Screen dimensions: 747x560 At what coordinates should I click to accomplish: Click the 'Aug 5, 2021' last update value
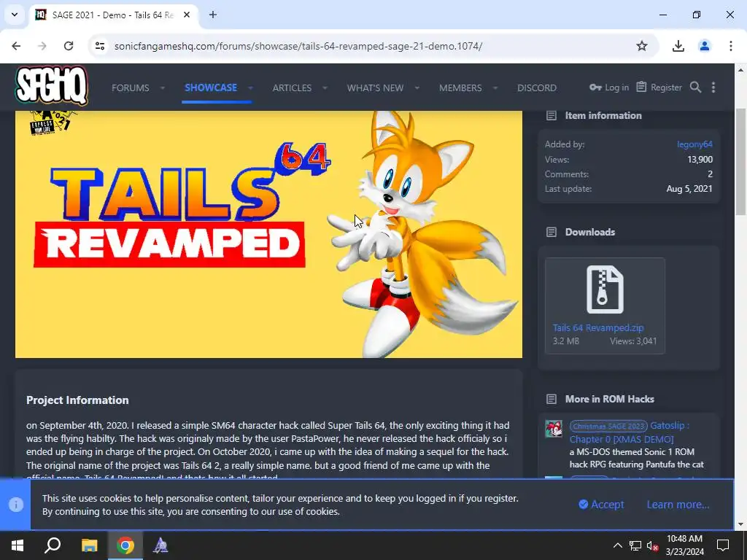689,189
